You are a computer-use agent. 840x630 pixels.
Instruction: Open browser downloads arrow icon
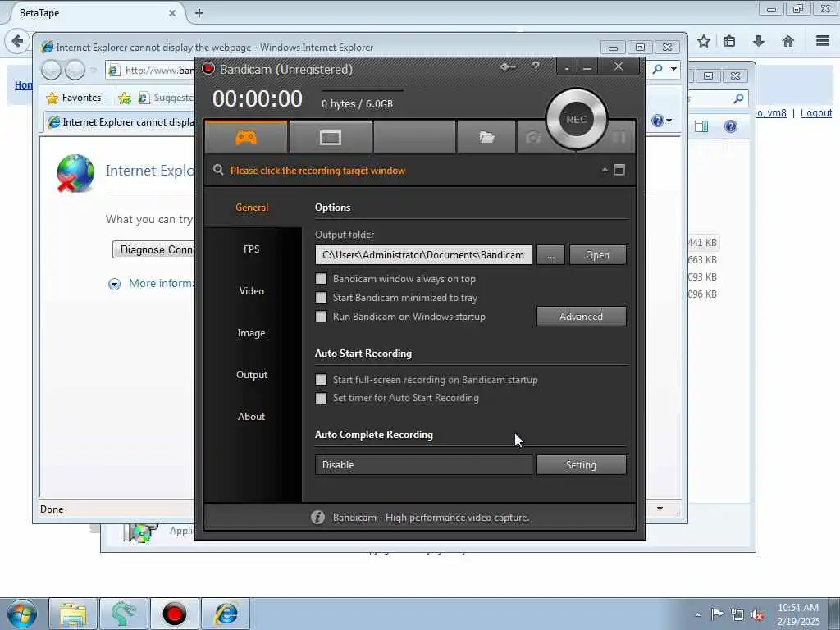click(759, 41)
